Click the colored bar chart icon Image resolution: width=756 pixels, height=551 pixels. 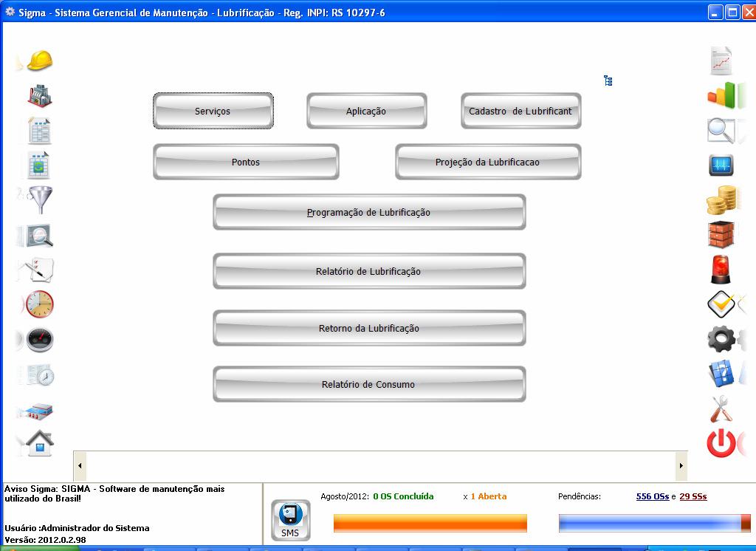pos(721,95)
